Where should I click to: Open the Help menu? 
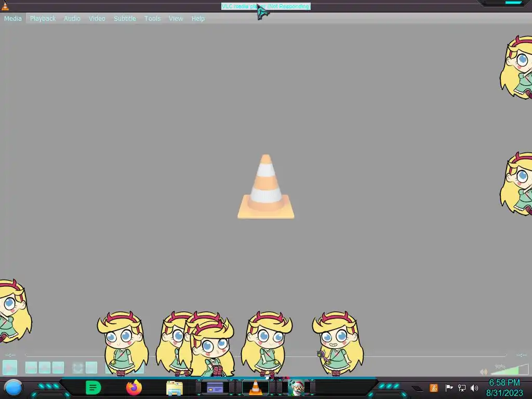coord(198,18)
